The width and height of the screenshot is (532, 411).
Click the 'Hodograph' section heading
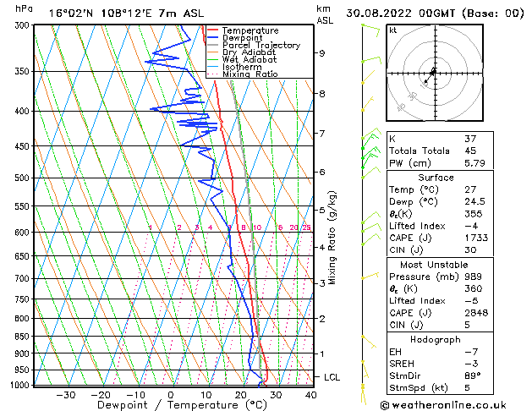coord(436,340)
